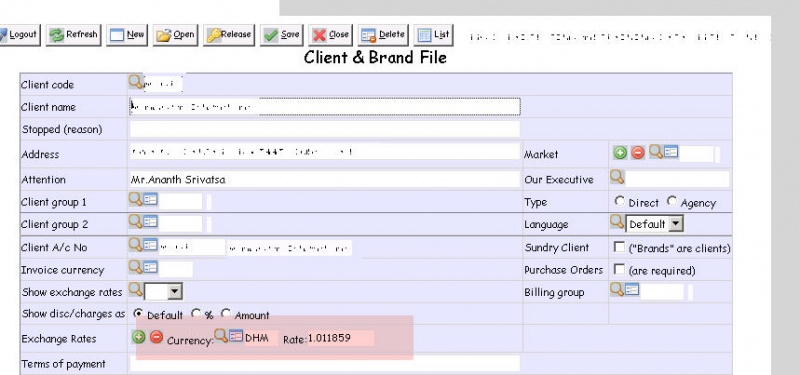
Task: Open Client group 1 list icon
Action: (150, 199)
